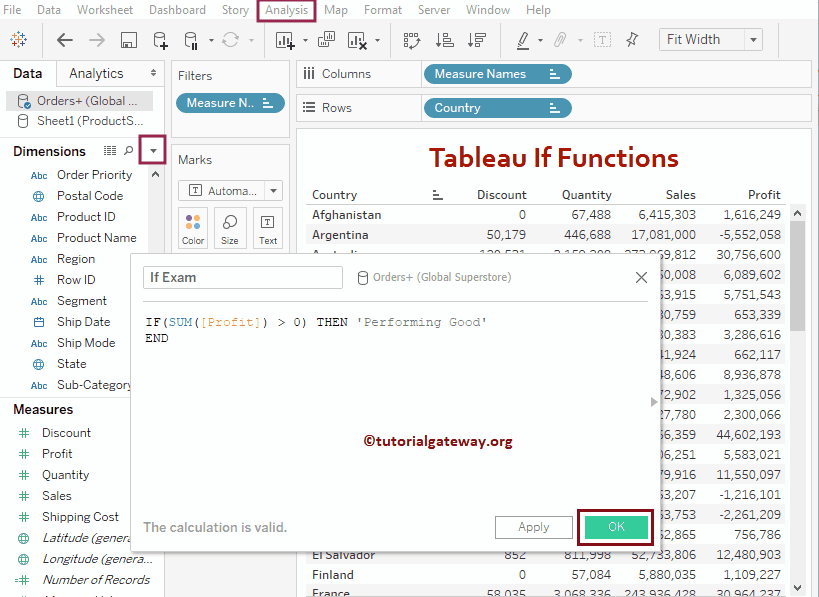Click Apply in calculation editor
Screen dimensions: 819x597
click(x=533, y=527)
